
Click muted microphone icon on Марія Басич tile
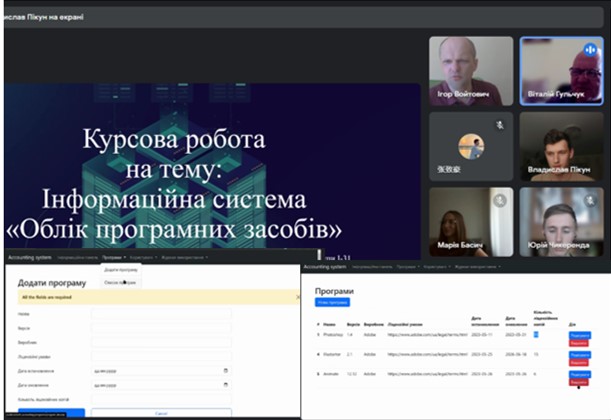(x=500, y=201)
